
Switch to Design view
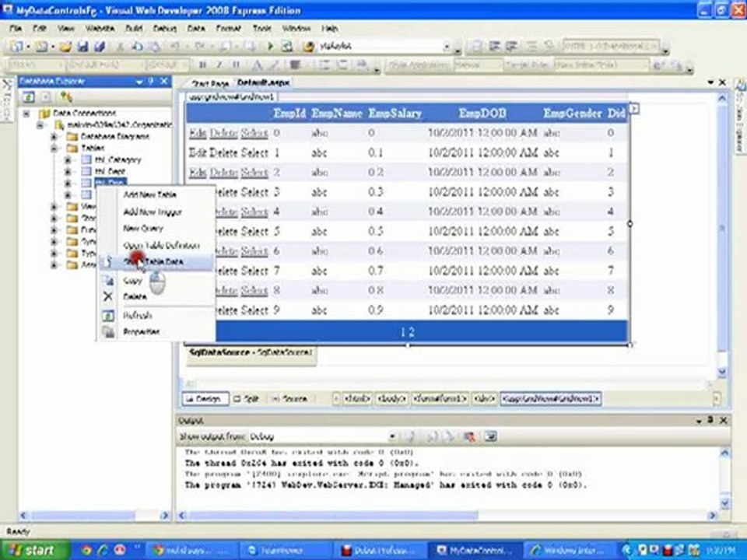pos(205,398)
